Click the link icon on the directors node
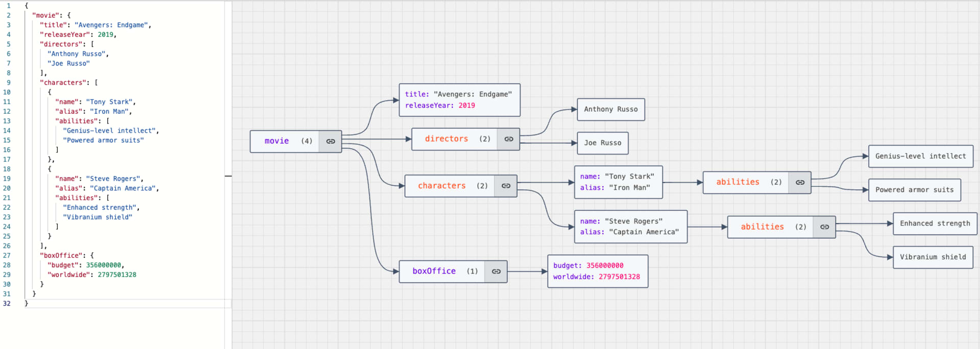980x349 pixels. click(x=509, y=139)
